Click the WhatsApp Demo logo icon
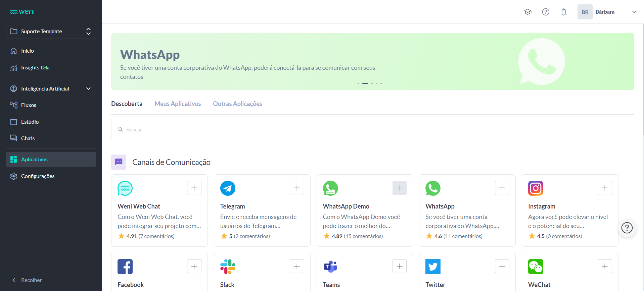This screenshot has width=644, height=291. (x=330, y=188)
